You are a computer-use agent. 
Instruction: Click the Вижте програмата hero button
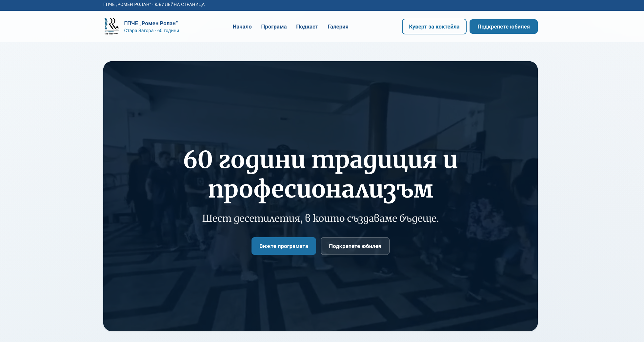click(x=284, y=246)
